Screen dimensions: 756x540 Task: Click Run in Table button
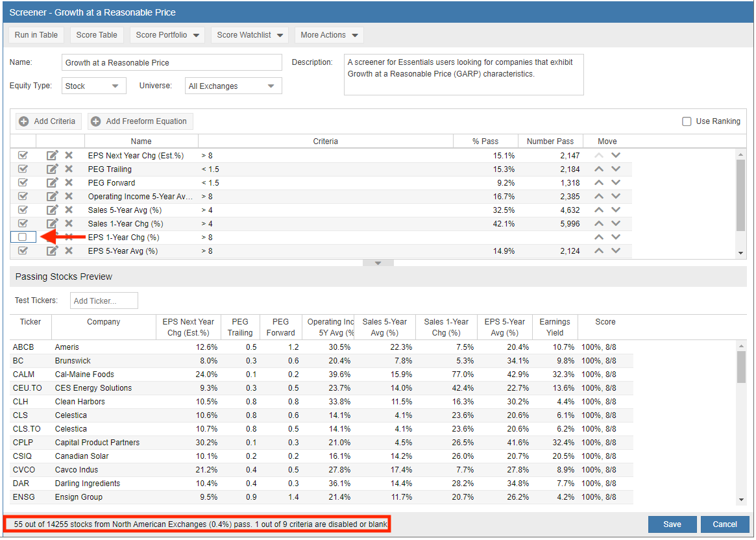pos(36,34)
